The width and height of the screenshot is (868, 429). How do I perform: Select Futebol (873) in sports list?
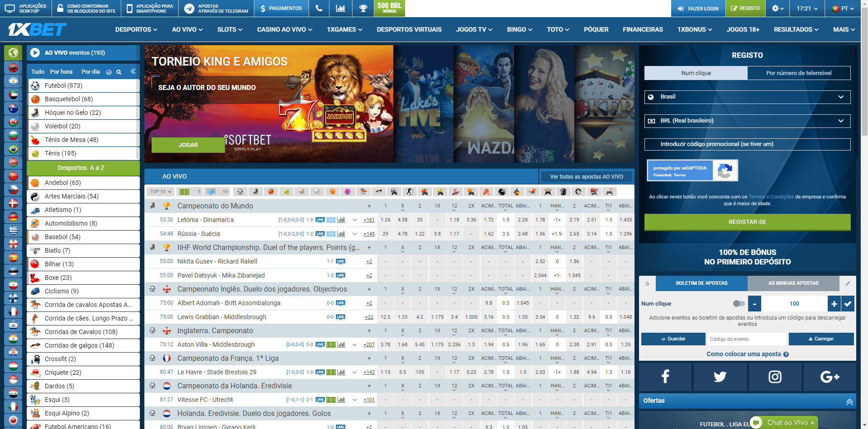[83, 85]
